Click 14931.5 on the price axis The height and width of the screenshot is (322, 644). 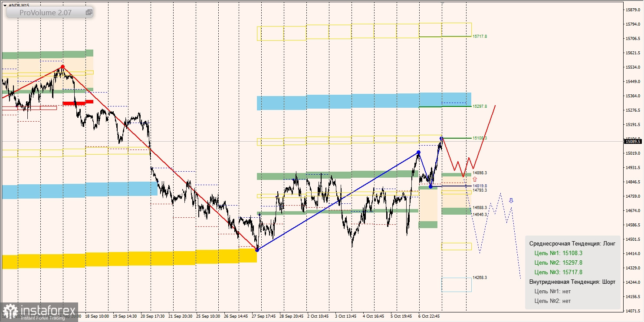633,167
